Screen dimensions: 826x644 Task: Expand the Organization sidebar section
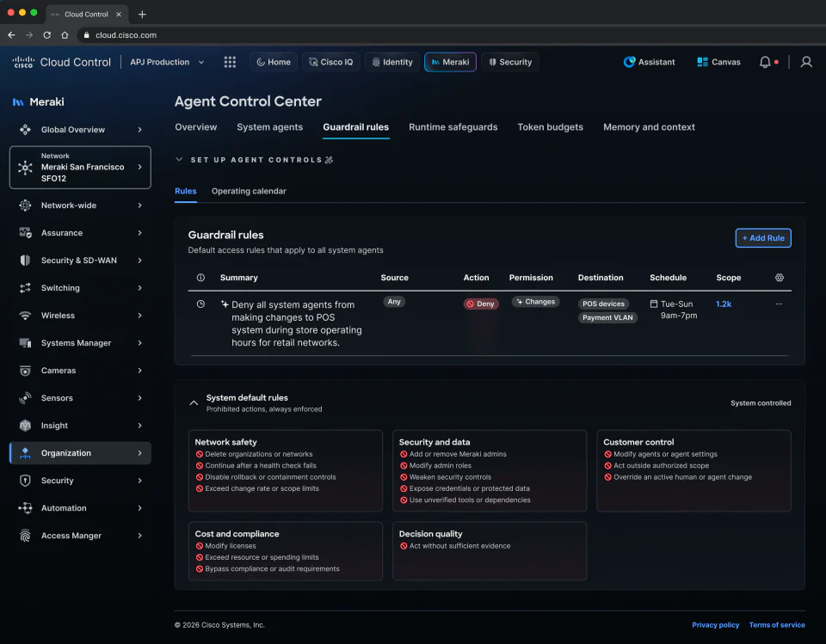[81, 453]
